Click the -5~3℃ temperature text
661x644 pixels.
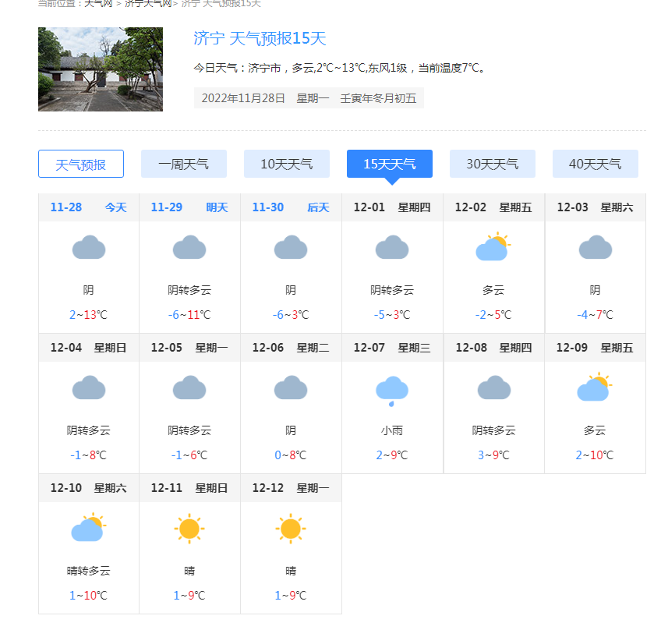click(391, 315)
